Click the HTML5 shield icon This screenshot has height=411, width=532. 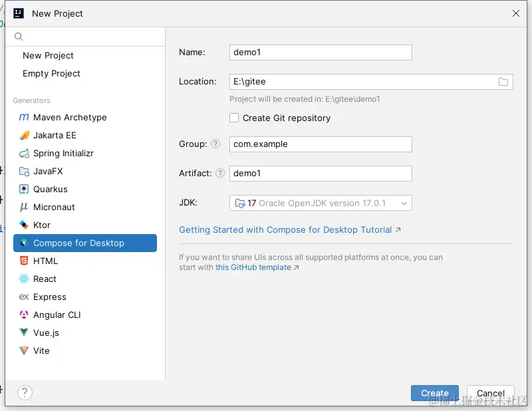[x=24, y=261]
